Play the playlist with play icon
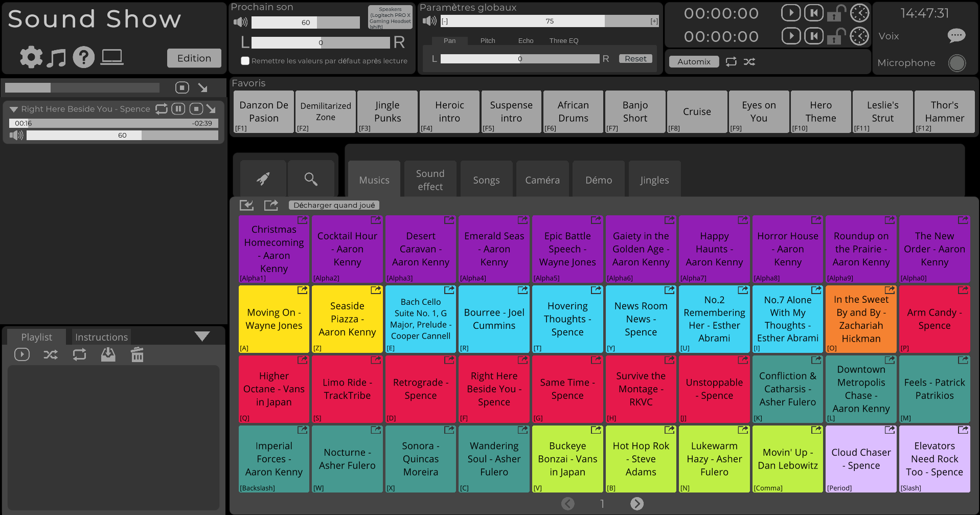980x515 pixels. click(22, 354)
